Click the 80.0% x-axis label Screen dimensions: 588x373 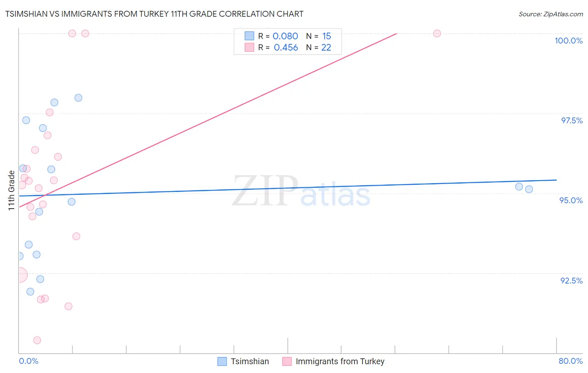point(570,361)
